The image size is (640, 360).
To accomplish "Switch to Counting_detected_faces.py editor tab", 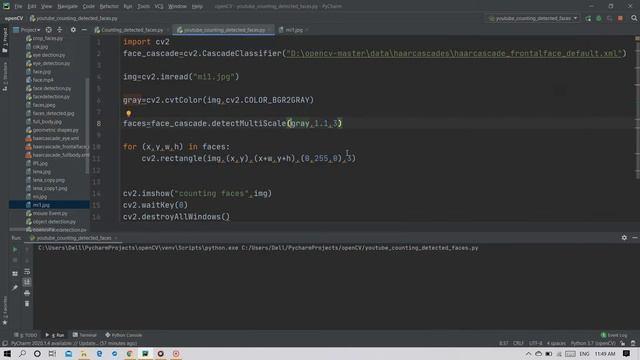I will (x=129, y=30).
